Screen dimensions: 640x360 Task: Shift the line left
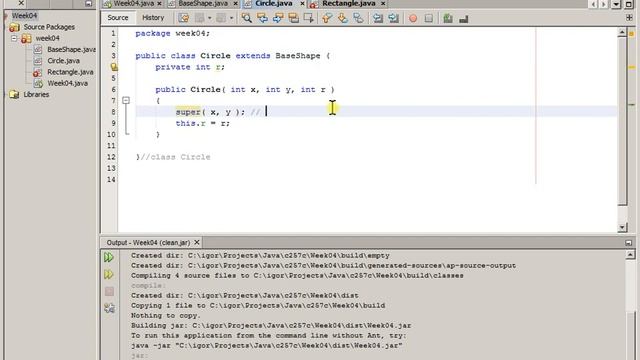coord(378,18)
